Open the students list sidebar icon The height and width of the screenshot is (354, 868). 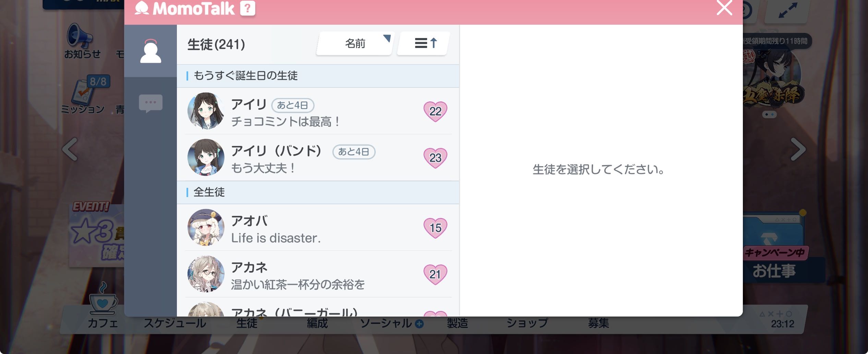[x=150, y=51]
